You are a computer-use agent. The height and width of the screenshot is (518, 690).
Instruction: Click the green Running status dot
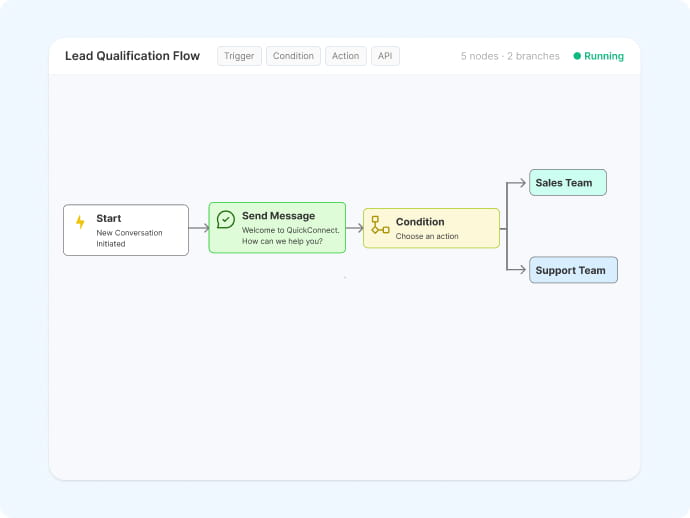[577, 56]
